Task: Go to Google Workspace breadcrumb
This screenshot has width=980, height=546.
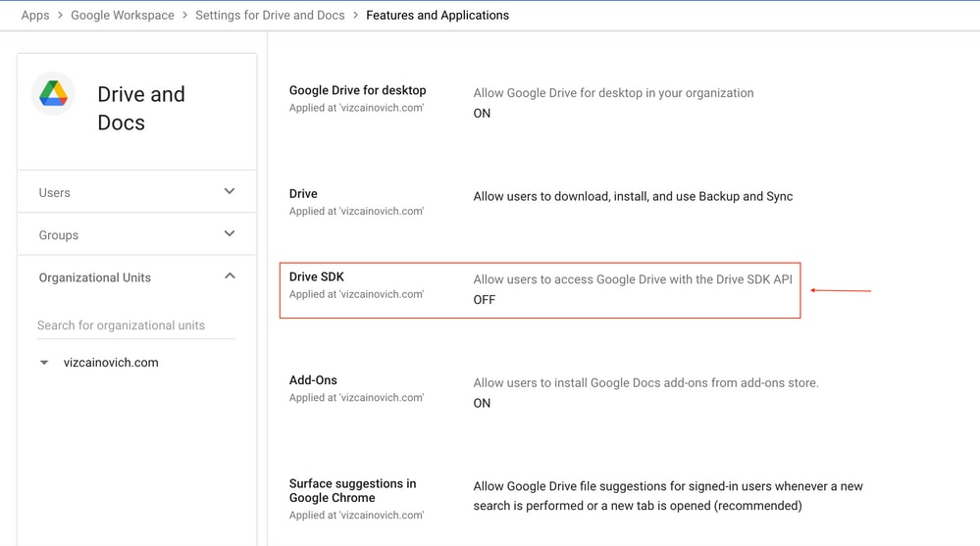Action: point(123,15)
